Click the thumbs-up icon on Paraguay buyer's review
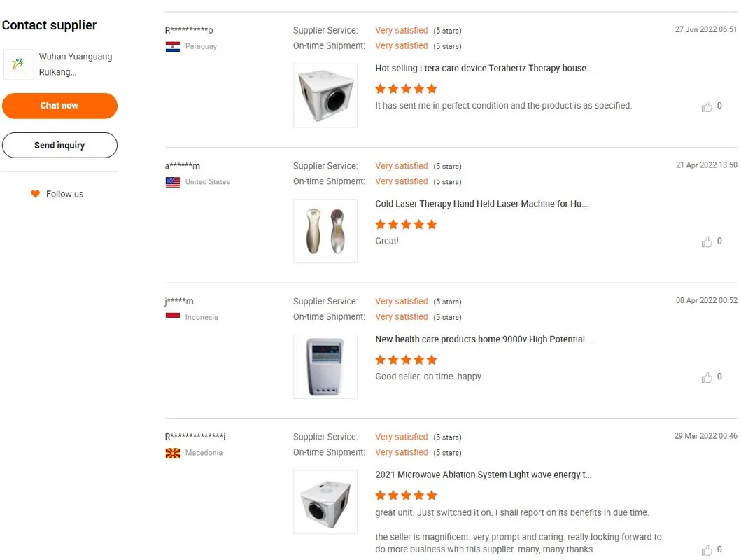Image resolution: width=741 pixels, height=560 pixels. point(708,106)
